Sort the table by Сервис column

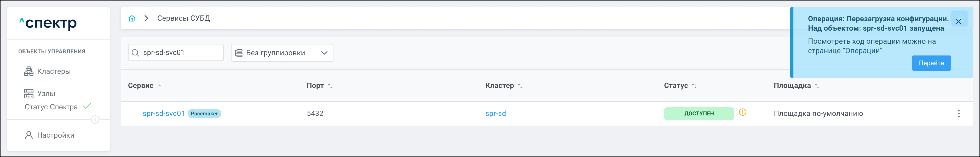(x=159, y=86)
